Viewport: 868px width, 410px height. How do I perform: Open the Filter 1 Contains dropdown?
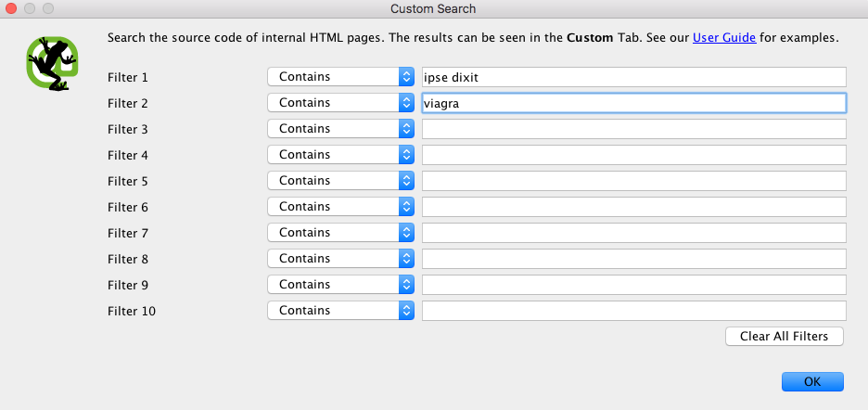340,77
